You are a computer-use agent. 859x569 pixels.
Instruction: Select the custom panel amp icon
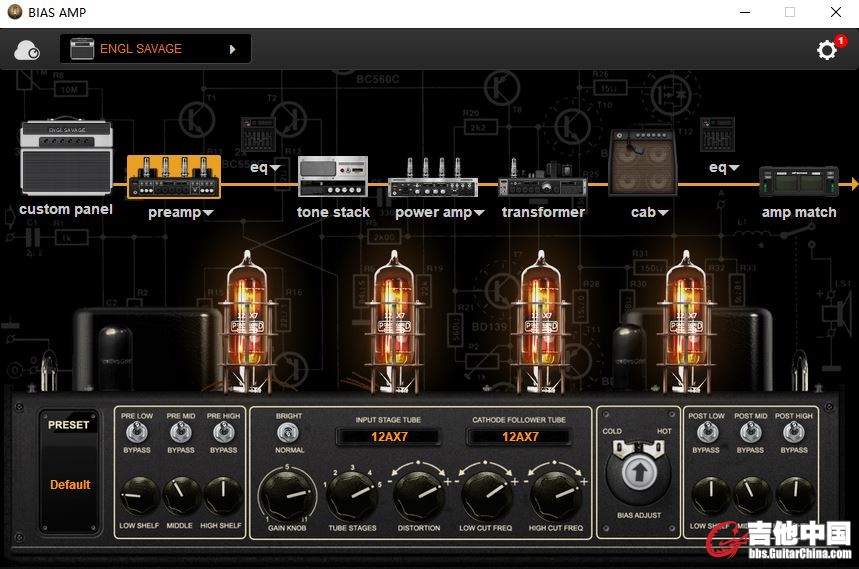point(66,159)
